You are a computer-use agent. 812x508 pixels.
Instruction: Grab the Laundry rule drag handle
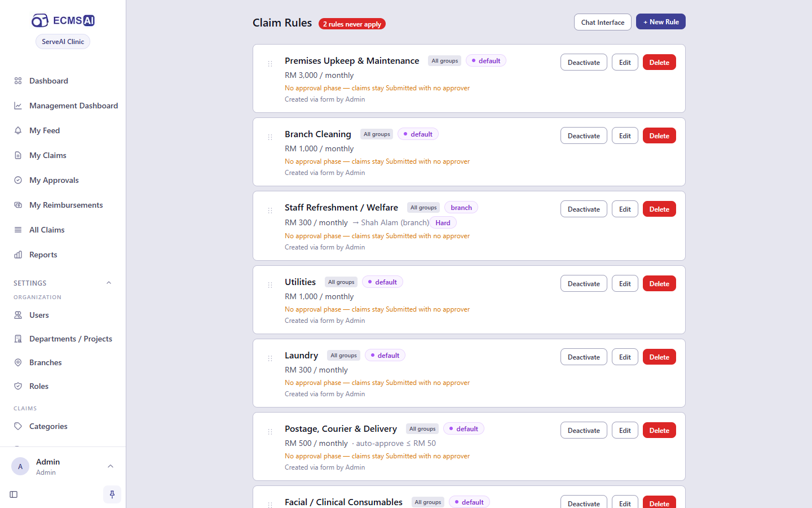(270, 358)
